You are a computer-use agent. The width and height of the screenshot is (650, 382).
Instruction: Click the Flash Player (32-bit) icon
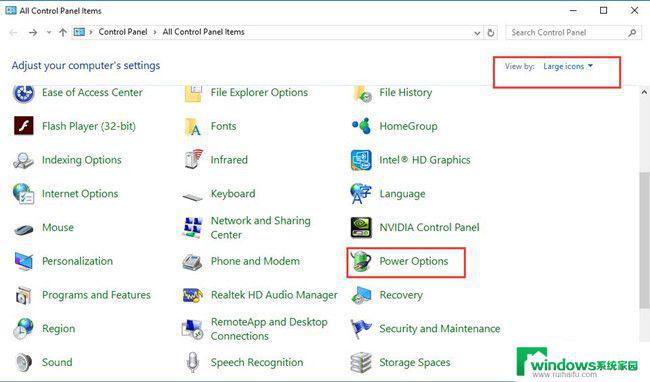coord(24,126)
